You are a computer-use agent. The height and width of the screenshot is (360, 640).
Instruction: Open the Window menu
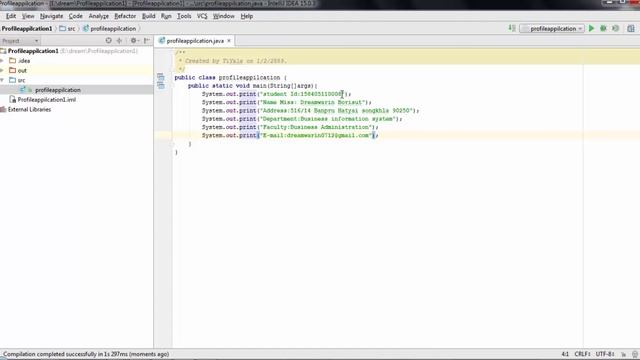click(x=224, y=16)
